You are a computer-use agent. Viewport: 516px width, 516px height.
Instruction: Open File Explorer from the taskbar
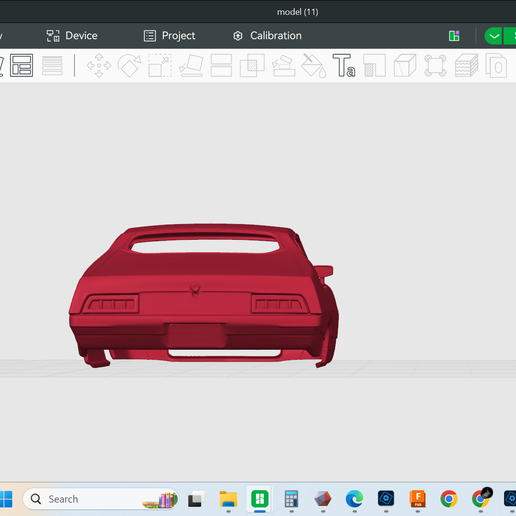click(x=228, y=499)
